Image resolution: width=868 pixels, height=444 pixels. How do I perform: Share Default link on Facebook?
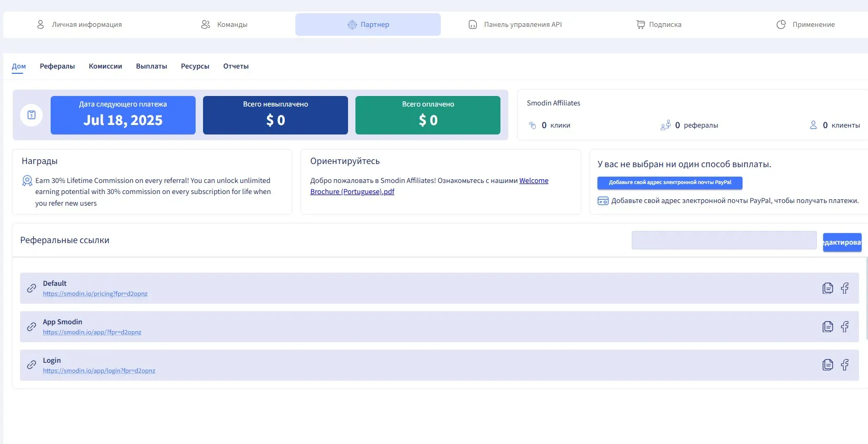pos(845,288)
